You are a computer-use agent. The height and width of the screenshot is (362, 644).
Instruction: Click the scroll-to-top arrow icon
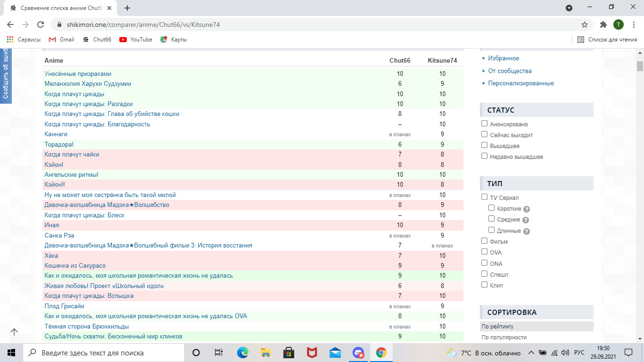click(x=14, y=332)
